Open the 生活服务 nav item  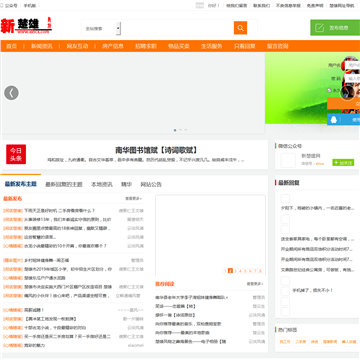tap(211, 46)
